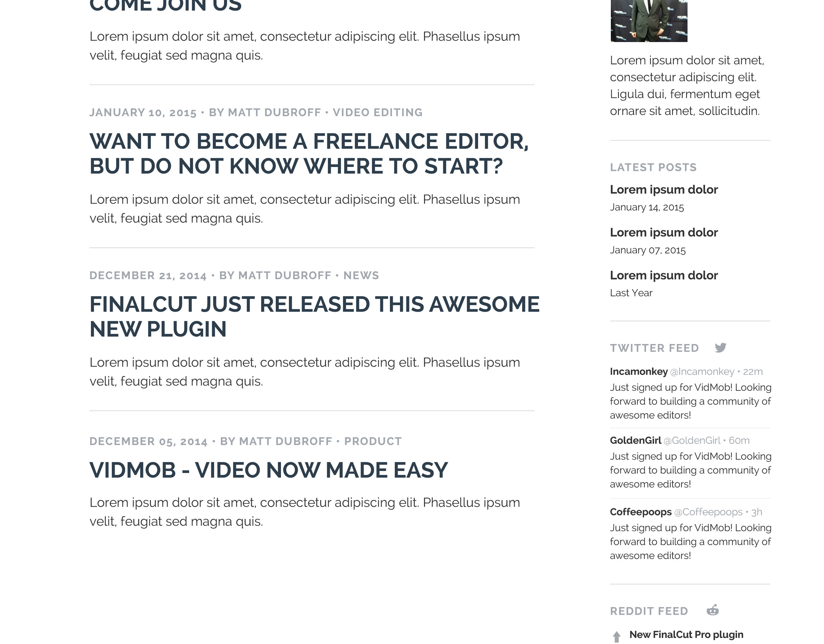Viewport: 824px width, 644px height.
Task: Click the December 05, 2014 date
Action: (x=148, y=441)
